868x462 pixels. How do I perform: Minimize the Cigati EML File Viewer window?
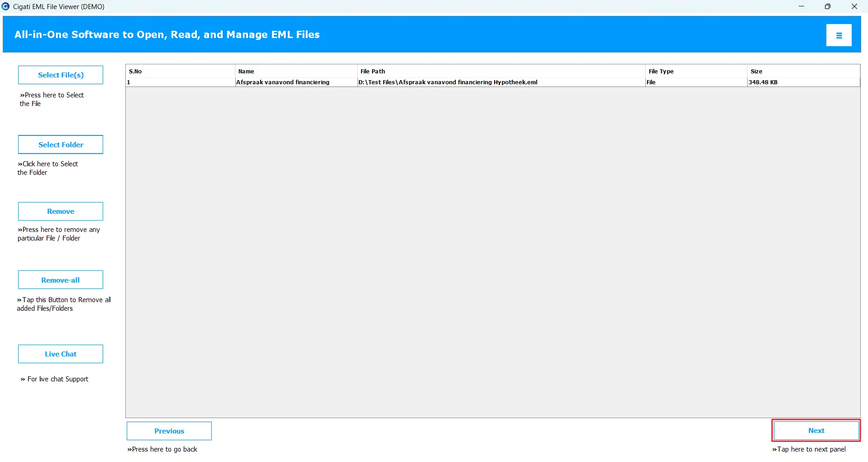pyautogui.click(x=801, y=6)
